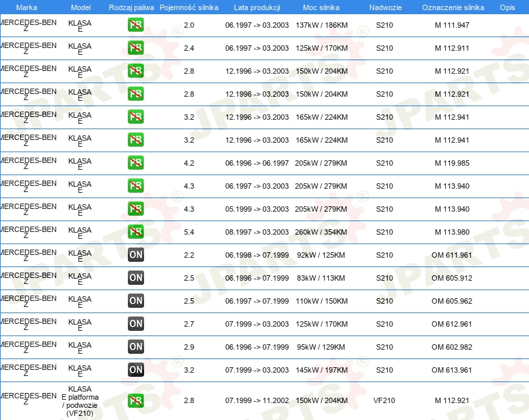Click production years 06.1998 -> 07.1999

point(257,255)
